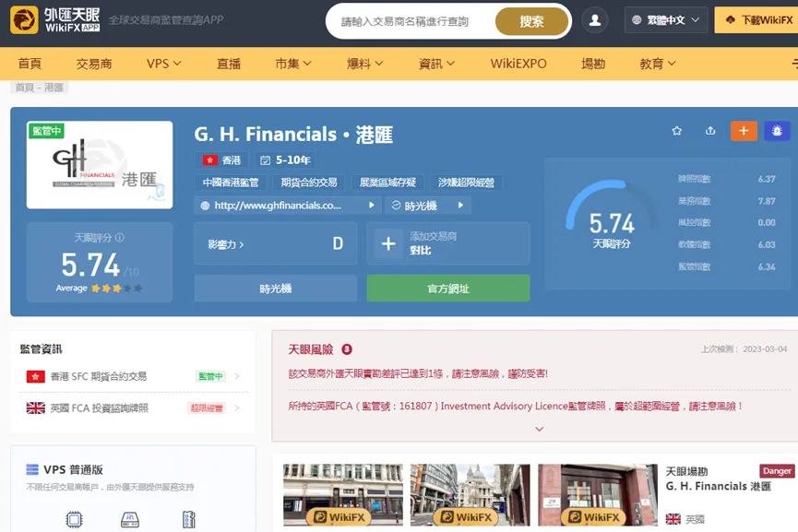Click the WikiFX logo icon
The height and width of the screenshot is (532, 798).
click(24, 20)
